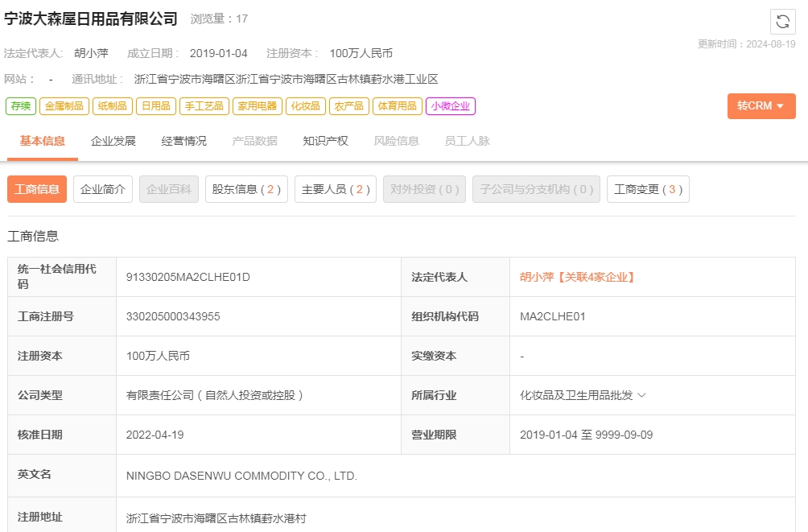This screenshot has width=808, height=532.
Task: Click the registered address 浙江省宁波市海曙区古林镇葑水港村
Action: [216, 518]
